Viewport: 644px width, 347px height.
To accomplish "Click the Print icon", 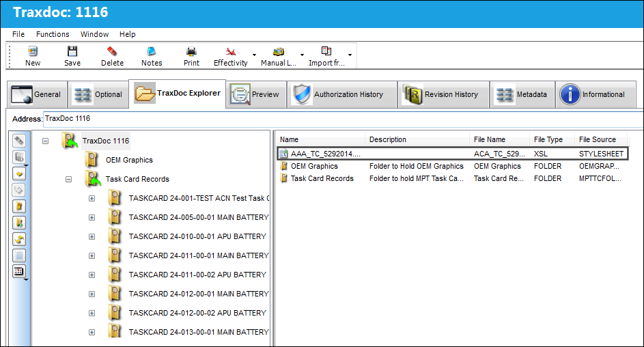I will (x=191, y=51).
